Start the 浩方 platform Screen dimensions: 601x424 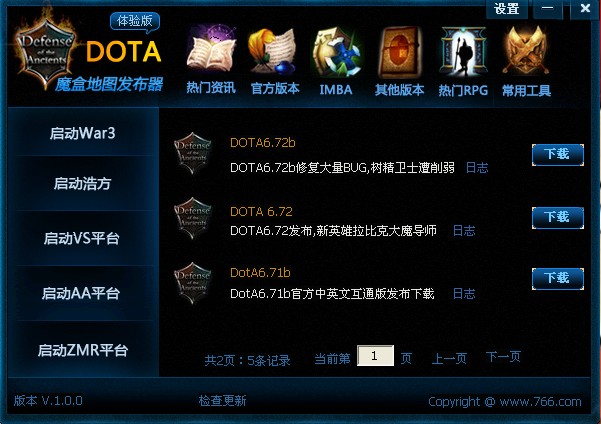[x=82, y=183]
